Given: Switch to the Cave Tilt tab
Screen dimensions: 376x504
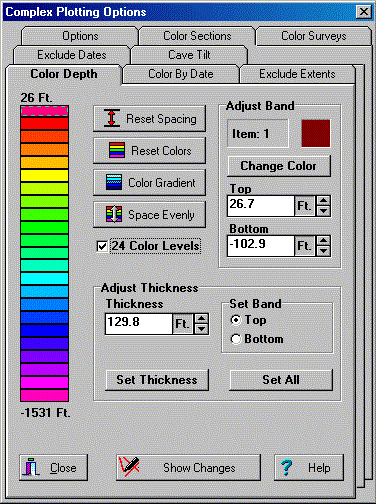Looking at the screenshot, I should [x=189, y=55].
